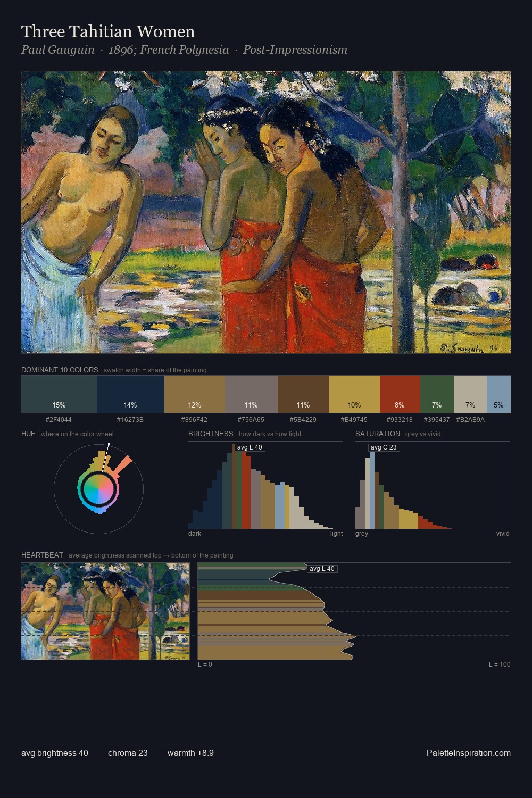
Task: Select the #B49745 gold swatch
Action: [354, 394]
